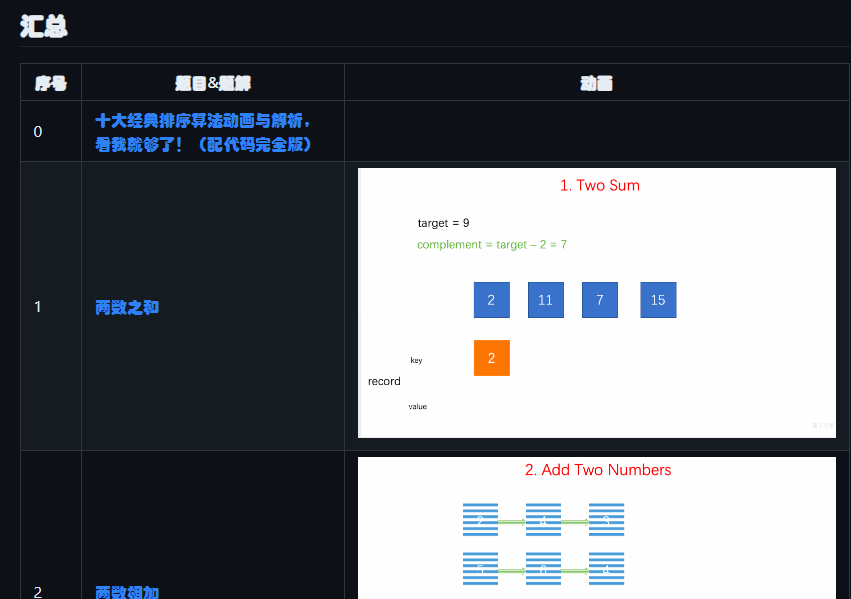Click the 题目&题解 column header

click(213, 82)
